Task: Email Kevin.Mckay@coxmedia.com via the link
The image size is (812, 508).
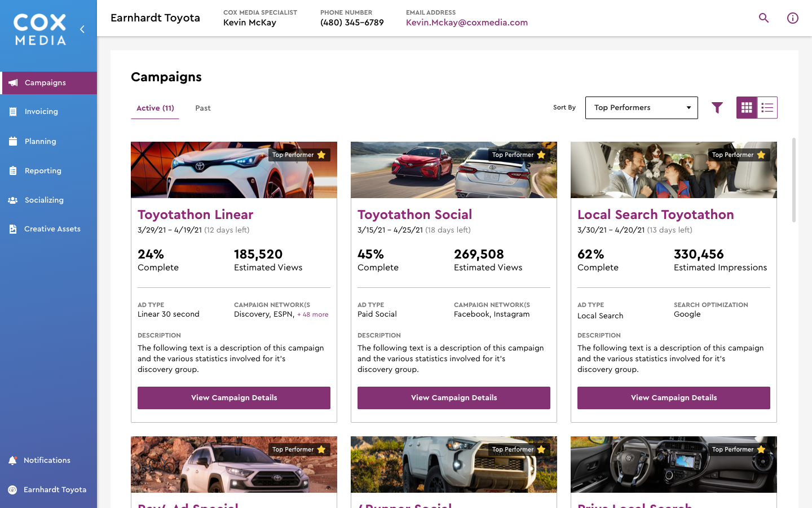Action: pos(467,23)
